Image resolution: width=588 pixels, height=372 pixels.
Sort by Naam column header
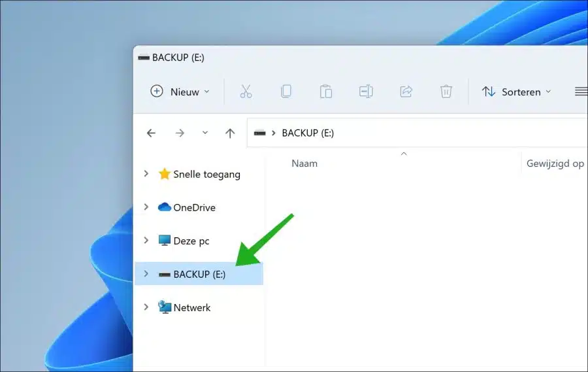pyautogui.click(x=304, y=163)
